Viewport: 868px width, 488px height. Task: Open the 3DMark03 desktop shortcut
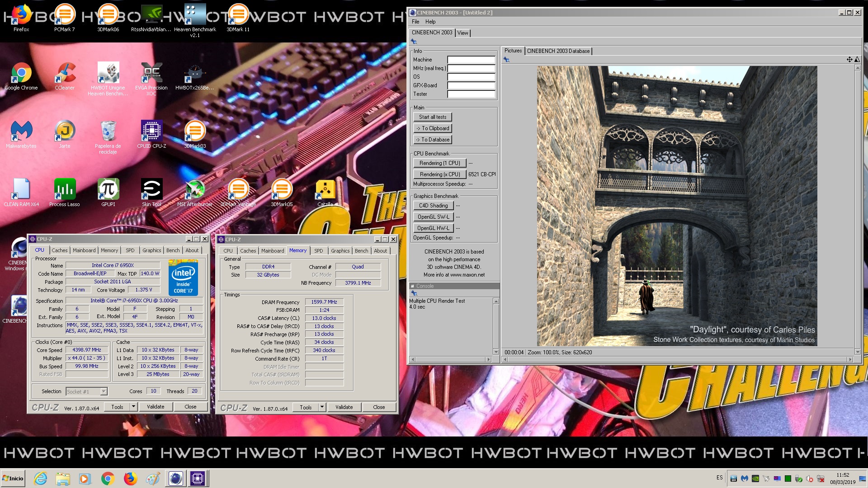195,135
